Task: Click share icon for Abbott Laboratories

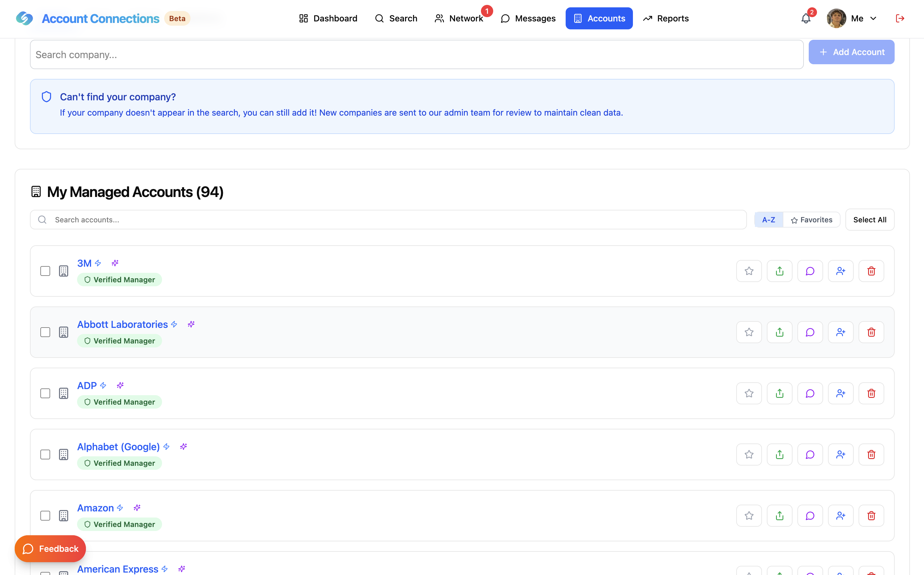Action: pos(779,332)
